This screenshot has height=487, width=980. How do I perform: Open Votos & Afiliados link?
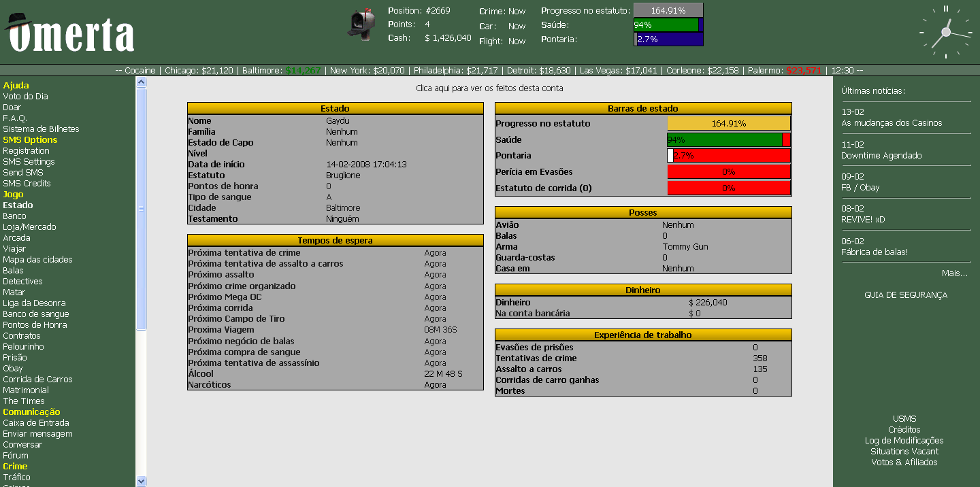click(904, 463)
